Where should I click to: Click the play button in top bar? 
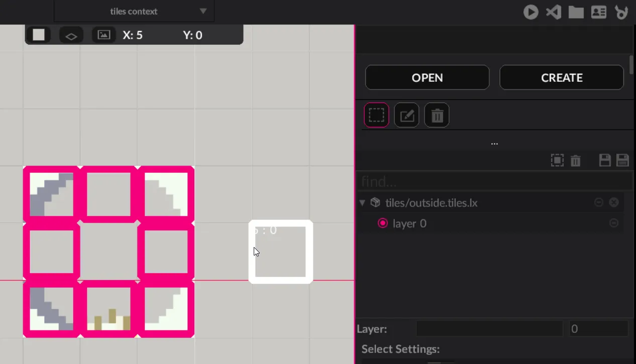tap(531, 12)
